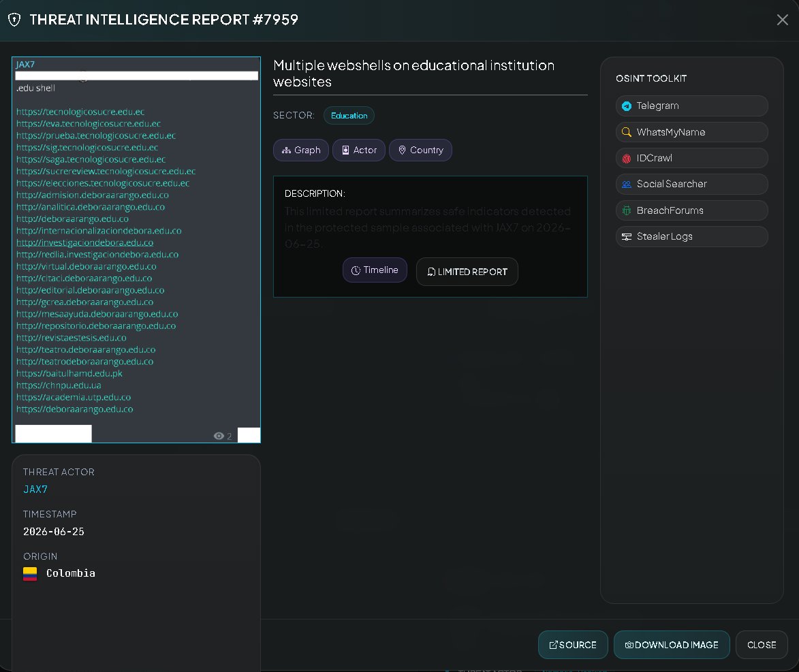Click the https://chnpu.edu.ua link

click(59, 385)
